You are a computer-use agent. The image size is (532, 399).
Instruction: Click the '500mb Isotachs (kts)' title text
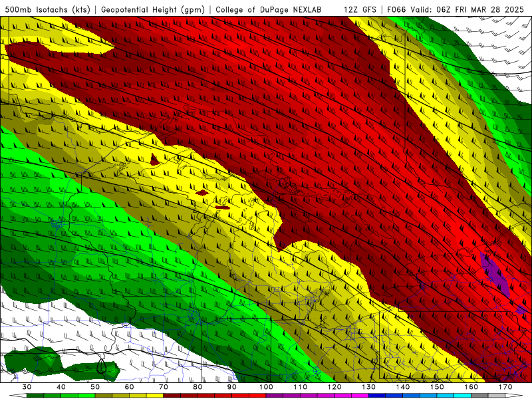coord(47,9)
